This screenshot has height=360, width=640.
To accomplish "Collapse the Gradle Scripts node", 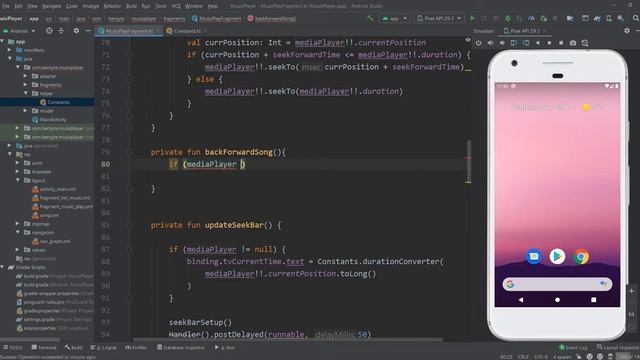I will [x=2, y=267].
